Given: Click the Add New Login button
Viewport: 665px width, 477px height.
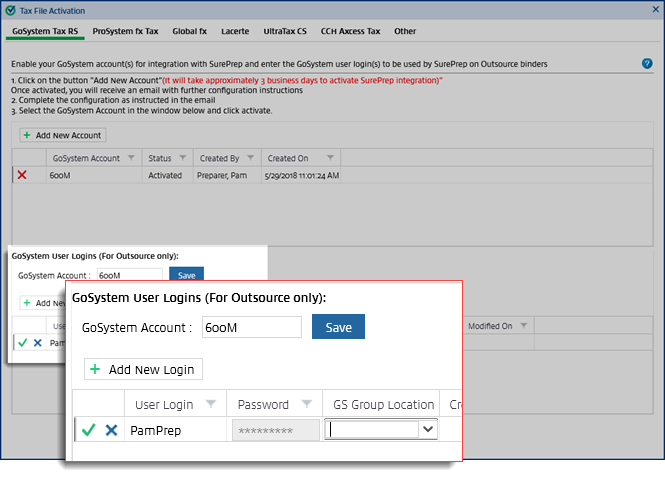Looking at the screenshot, I should tap(144, 369).
